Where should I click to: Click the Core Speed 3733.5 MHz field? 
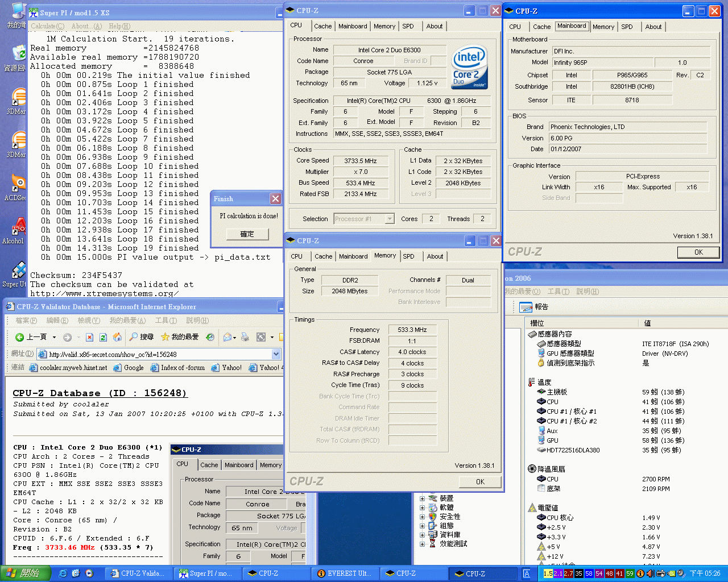click(361, 161)
